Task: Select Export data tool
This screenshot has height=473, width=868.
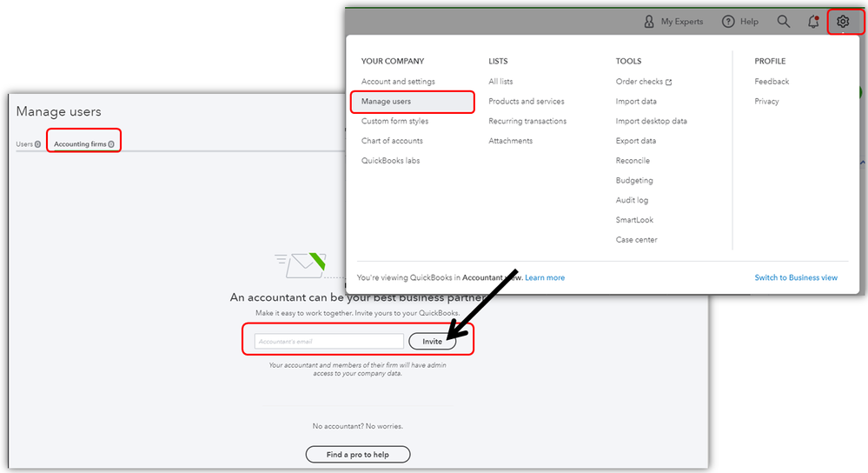Action: pos(635,141)
